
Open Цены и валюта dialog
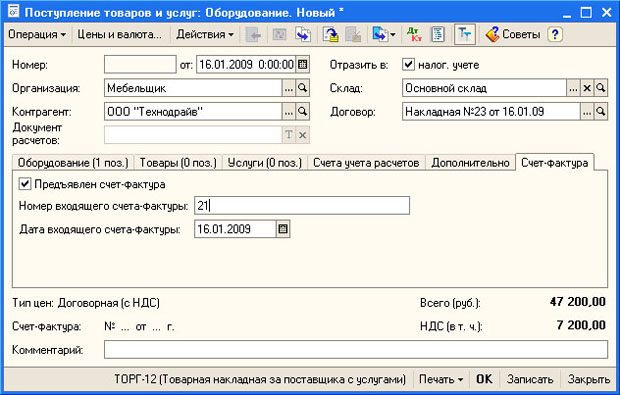tap(119, 34)
